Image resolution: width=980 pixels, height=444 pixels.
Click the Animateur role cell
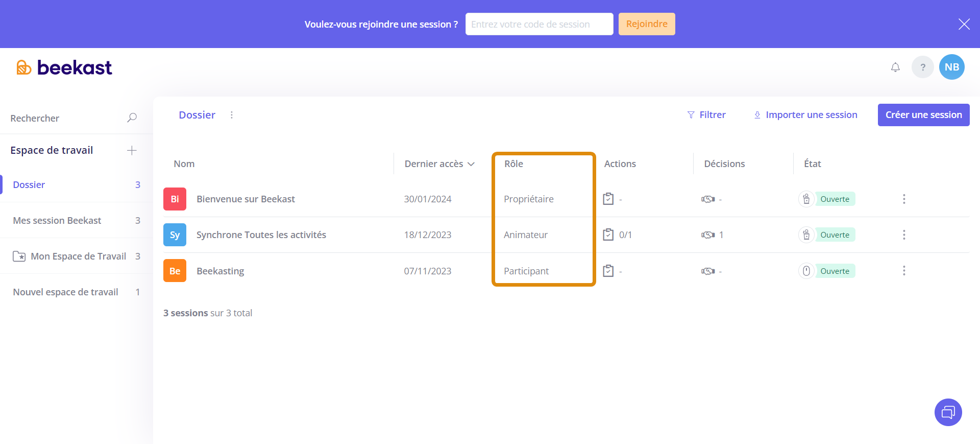pyautogui.click(x=526, y=235)
